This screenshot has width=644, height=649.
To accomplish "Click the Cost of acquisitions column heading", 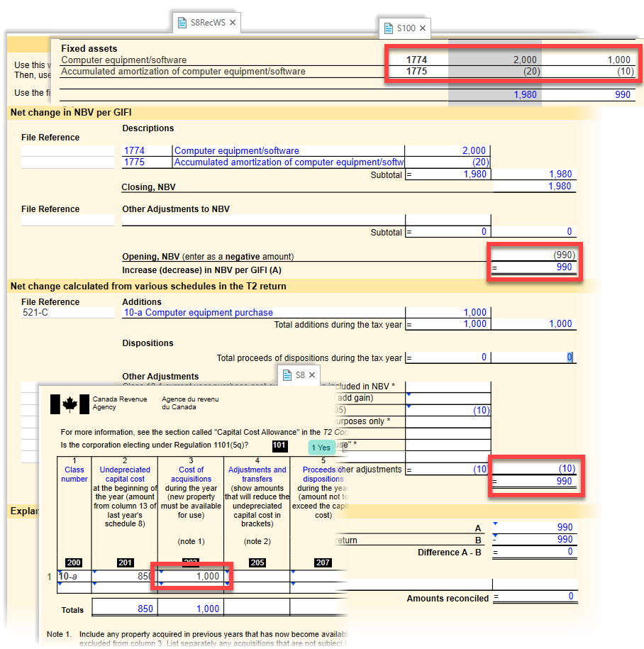I will pos(191,475).
